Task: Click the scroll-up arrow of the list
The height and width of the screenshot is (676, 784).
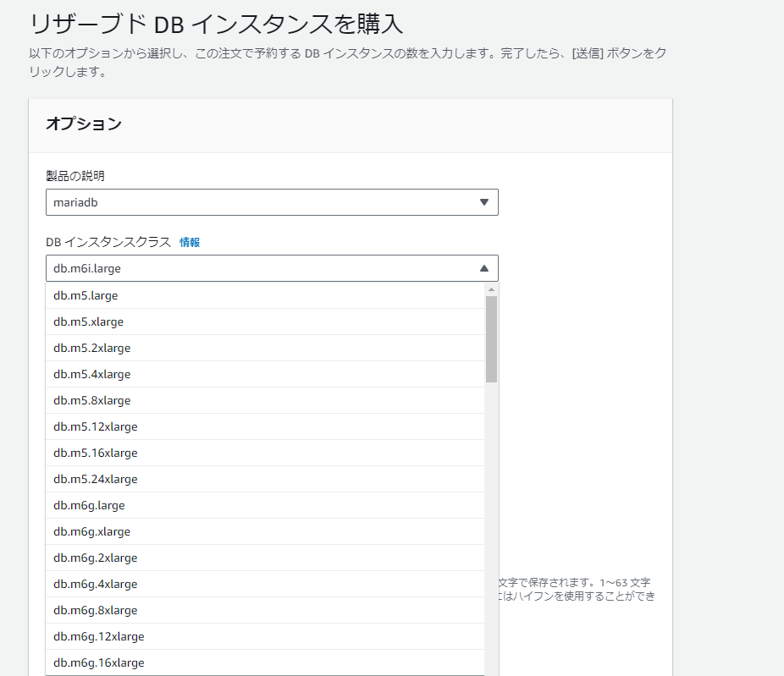Action: [491, 289]
